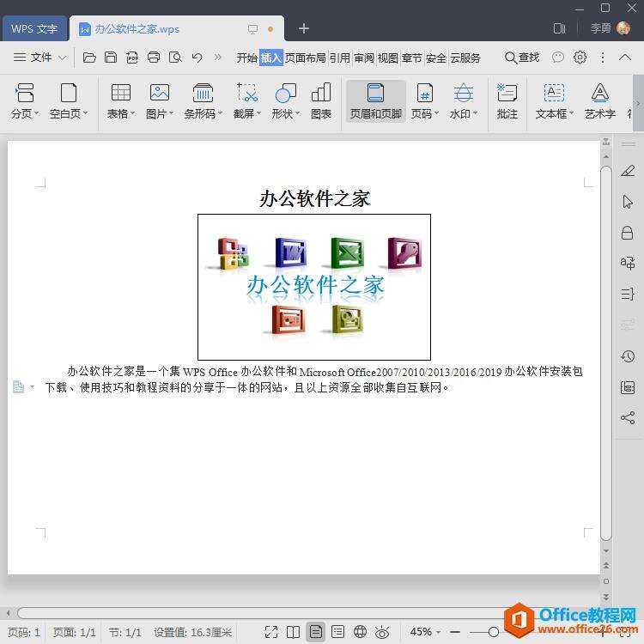
Task: Expand the 水印 dropdown arrow
Action: pyautogui.click(x=475, y=113)
